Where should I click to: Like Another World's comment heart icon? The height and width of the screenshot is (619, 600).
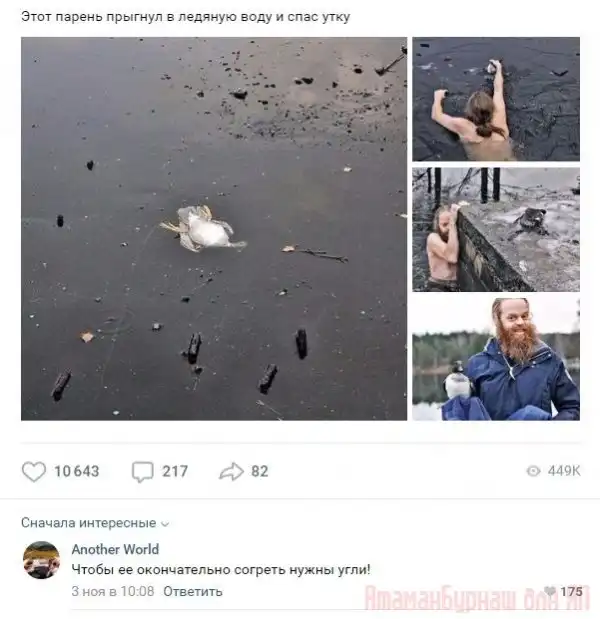click(x=549, y=591)
